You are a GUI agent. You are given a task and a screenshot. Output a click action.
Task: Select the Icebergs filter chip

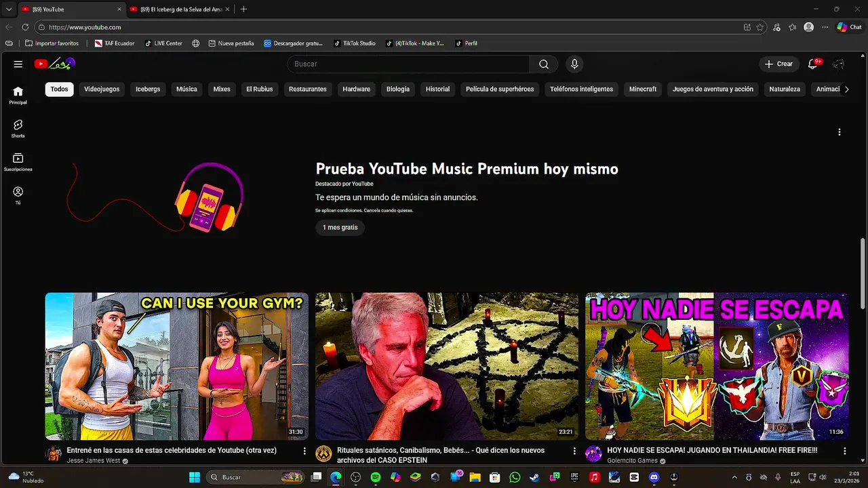[x=148, y=89]
